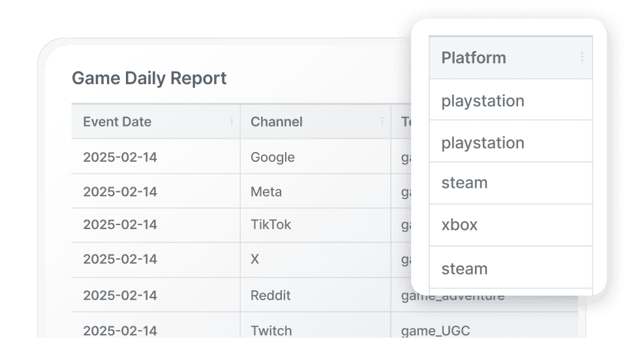
Task: Click the Game Daily Report title
Action: [149, 78]
